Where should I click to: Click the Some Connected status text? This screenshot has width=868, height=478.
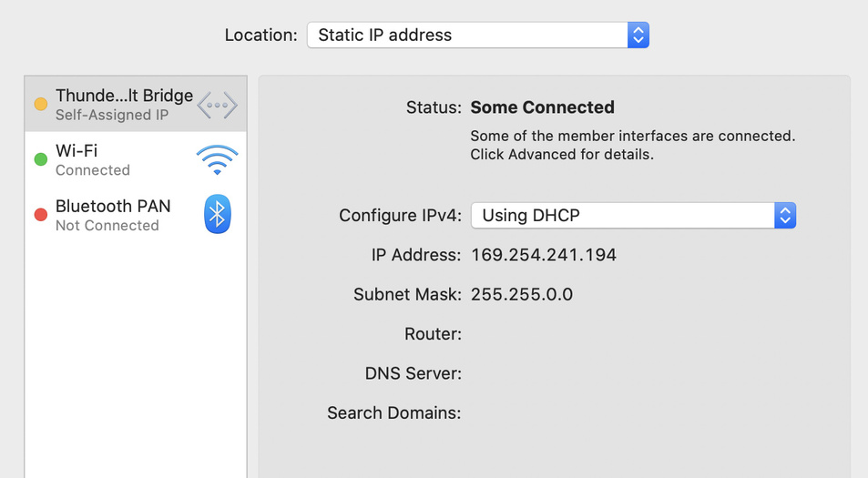[x=542, y=107]
